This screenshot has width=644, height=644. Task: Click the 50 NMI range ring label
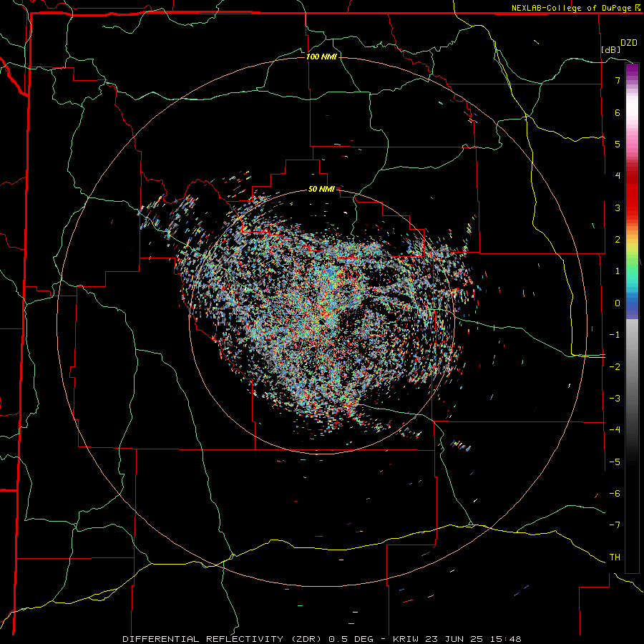pos(321,190)
